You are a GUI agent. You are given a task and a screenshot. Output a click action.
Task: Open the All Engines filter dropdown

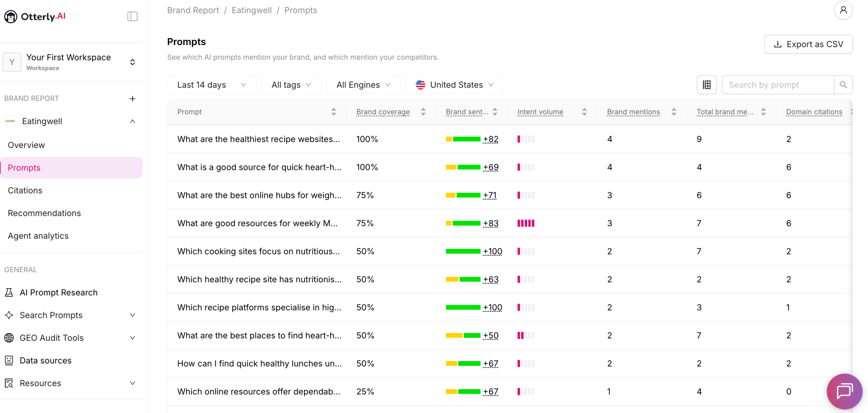(x=363, y=84)
